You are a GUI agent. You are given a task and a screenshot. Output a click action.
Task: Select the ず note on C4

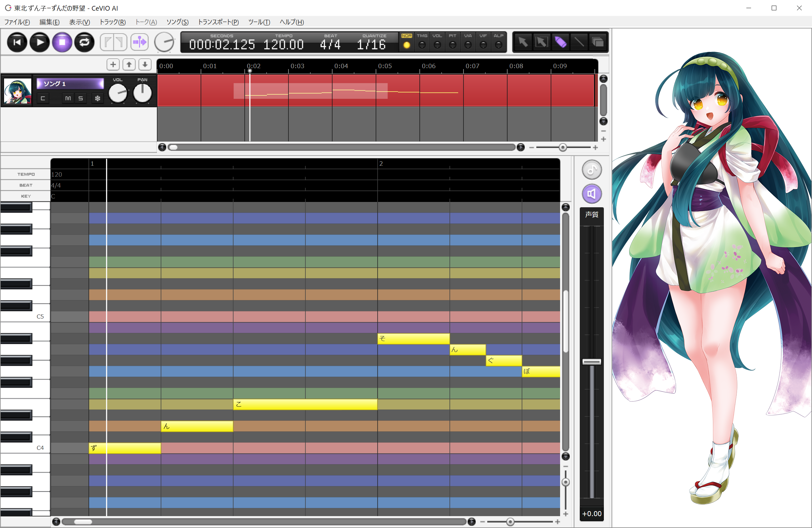tap(125, 448)
